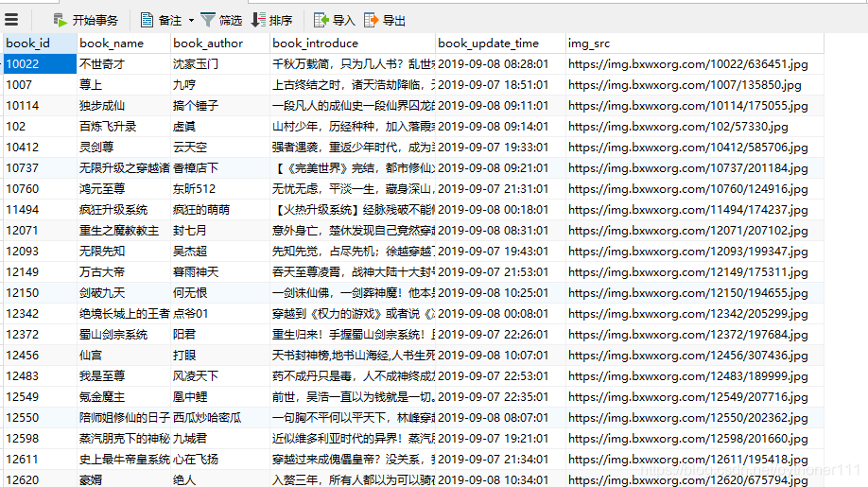Click update time 2019-09-07 21:53:01
Image resolution: width=868 pixels, height=487 pixels.
494,272
